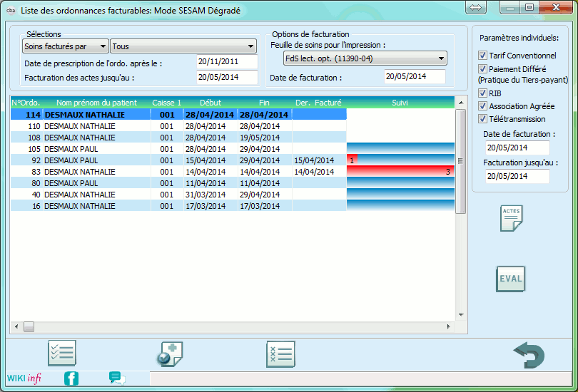Screen dimensions: 578x392
Task: Click the Options 'Date de facturation' field
Action: coord(415,76)
